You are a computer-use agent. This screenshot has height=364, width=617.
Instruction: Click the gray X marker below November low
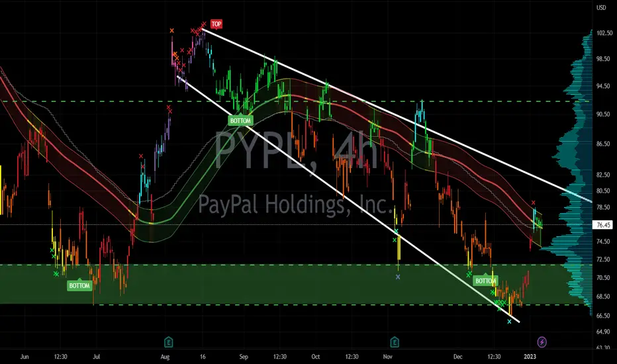[398, 277]
